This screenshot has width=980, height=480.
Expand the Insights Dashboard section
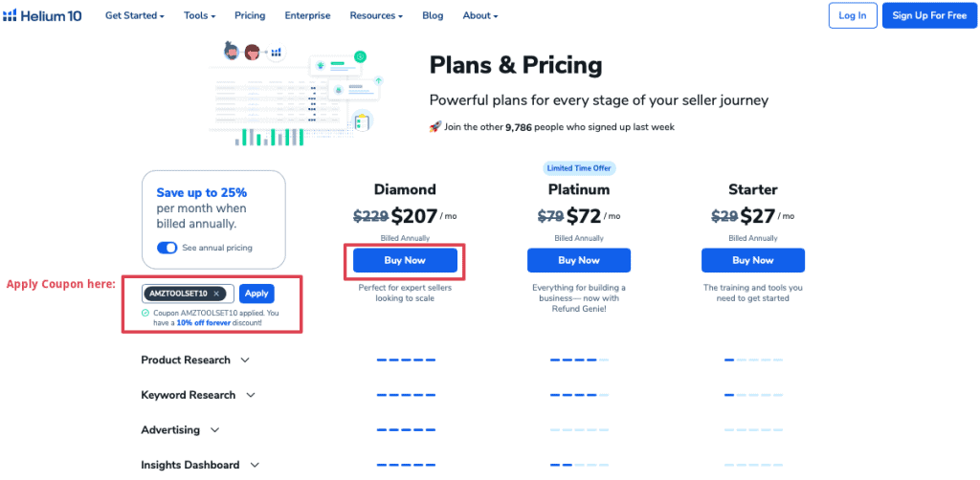(255, 465)
